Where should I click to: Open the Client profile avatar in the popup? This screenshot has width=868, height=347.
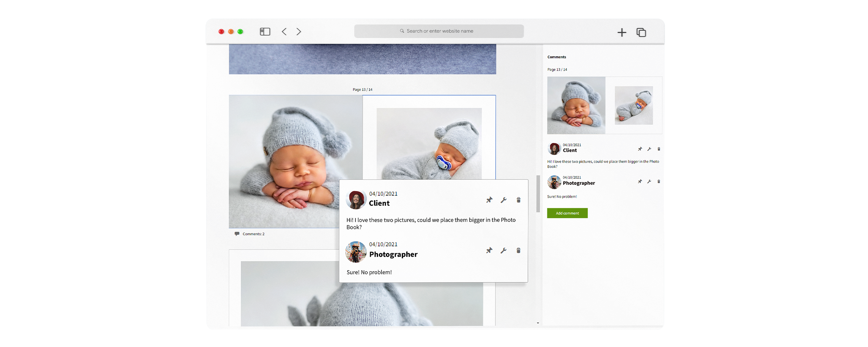(356, 200)
